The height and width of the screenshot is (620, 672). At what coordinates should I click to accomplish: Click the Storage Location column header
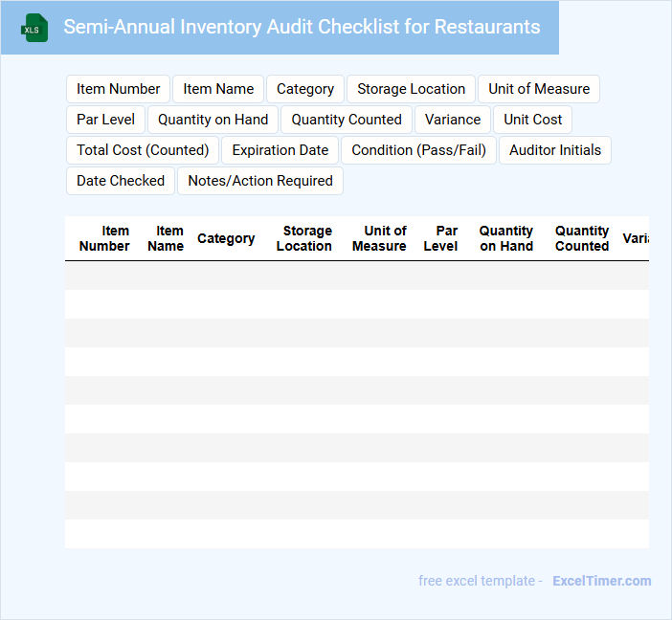click(x=304, y=238)
